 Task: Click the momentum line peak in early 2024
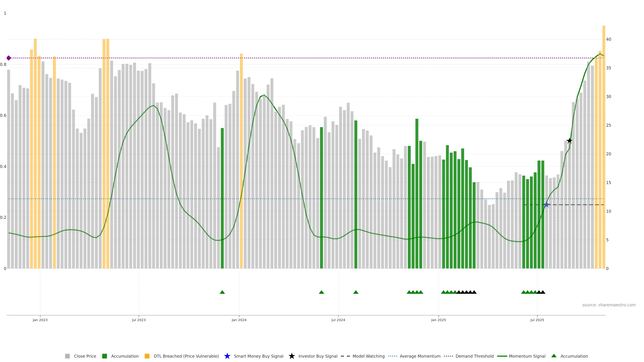(x=264, y=95)
